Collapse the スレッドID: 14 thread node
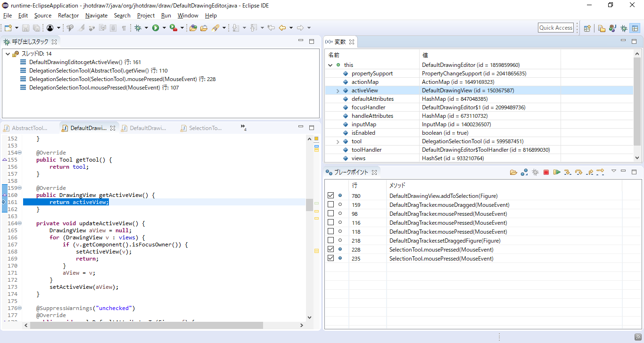 (8, 54)
